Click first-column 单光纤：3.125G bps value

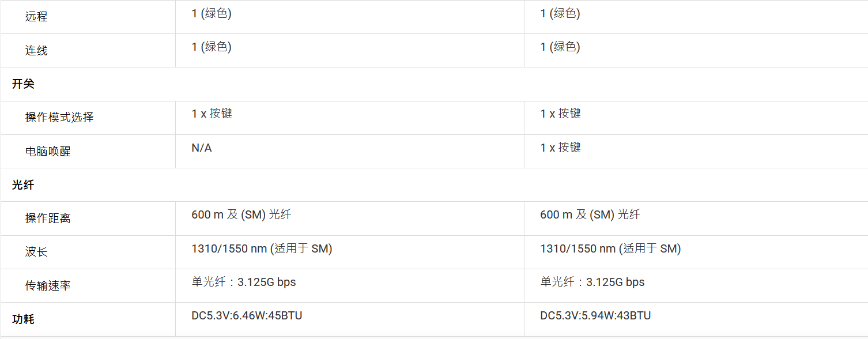pos(244,282)
